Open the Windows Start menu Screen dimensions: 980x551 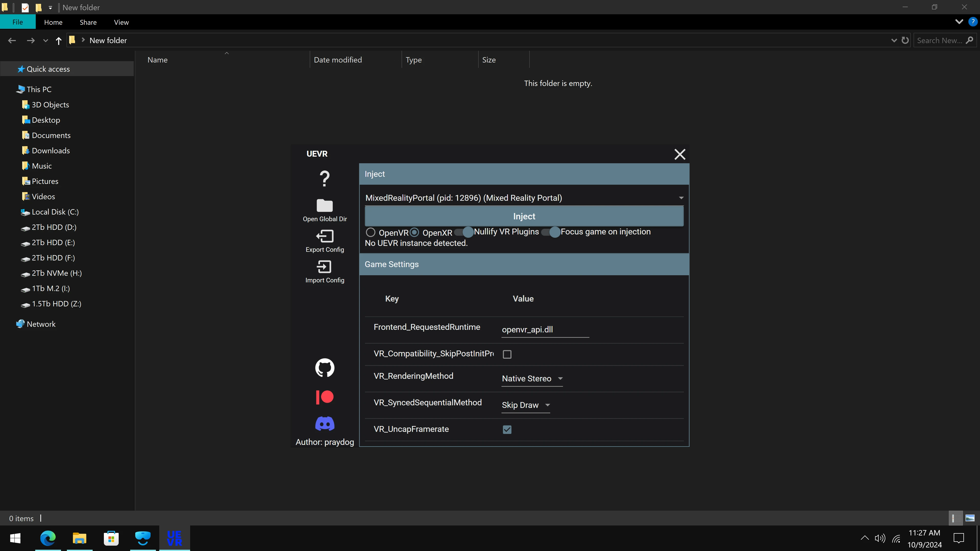15,538
